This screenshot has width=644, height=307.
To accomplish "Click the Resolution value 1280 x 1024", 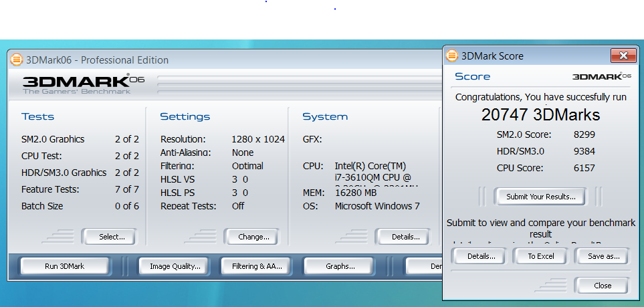I will (258, 139).
